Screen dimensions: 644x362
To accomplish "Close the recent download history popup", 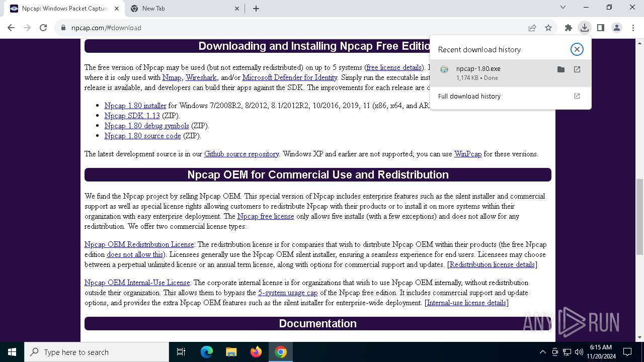I will tap(577, 49).
